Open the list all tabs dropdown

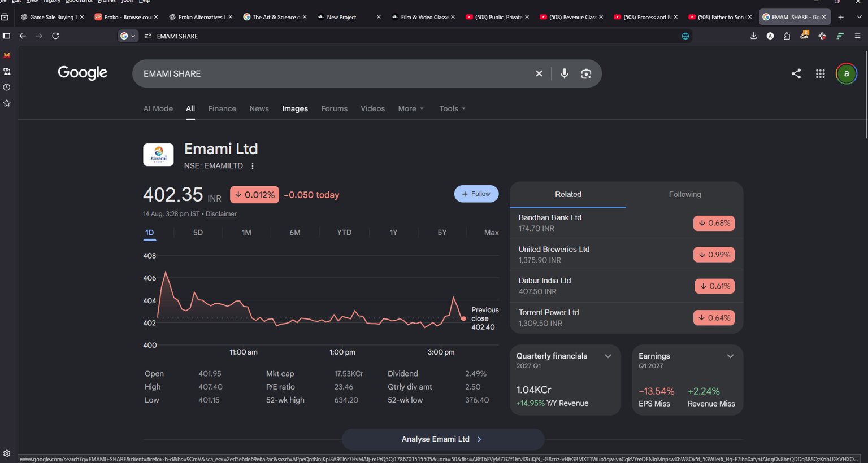(859, 17)
